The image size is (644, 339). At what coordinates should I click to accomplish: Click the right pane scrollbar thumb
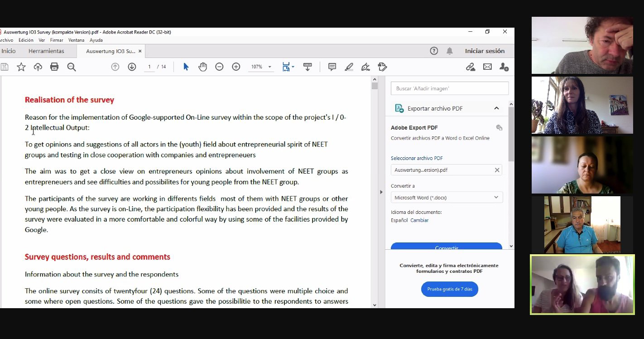pos(511,134)
